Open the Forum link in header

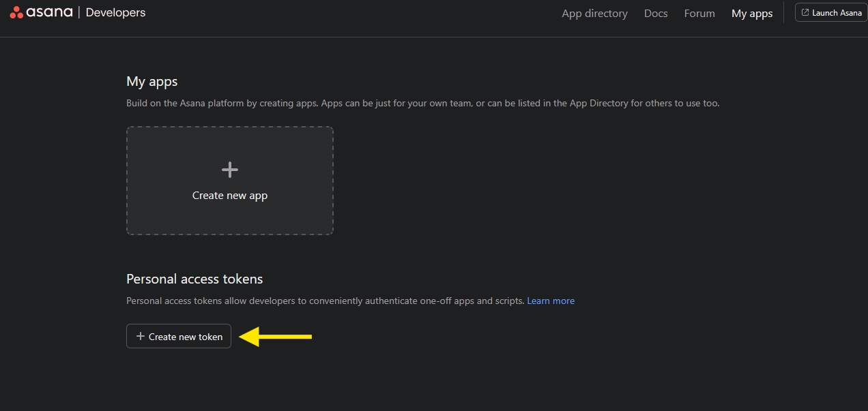coord(699,14)
